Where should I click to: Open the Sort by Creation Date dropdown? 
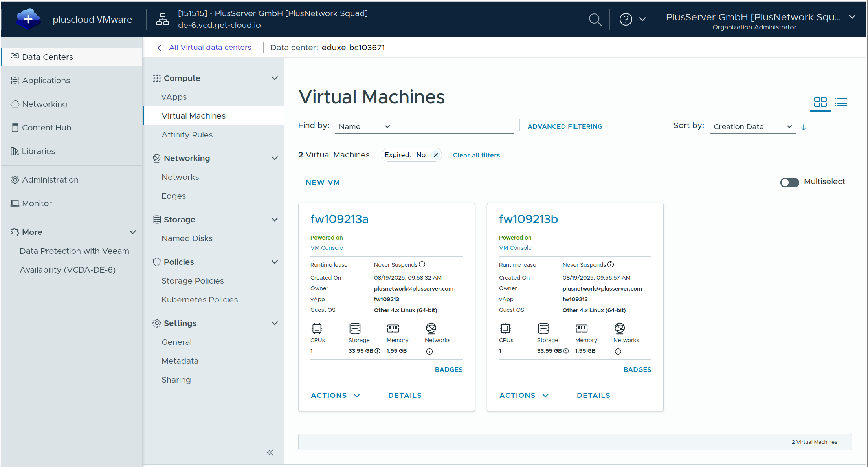752,126
